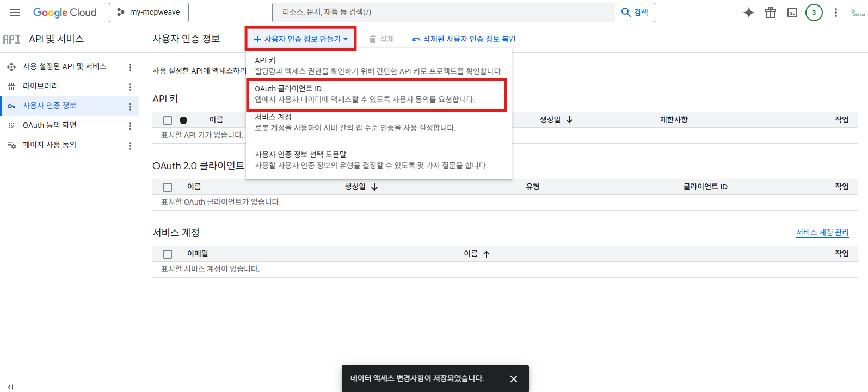Open Gemini sparkle assistant icon
Screen dimensions: 868x392
749,13
